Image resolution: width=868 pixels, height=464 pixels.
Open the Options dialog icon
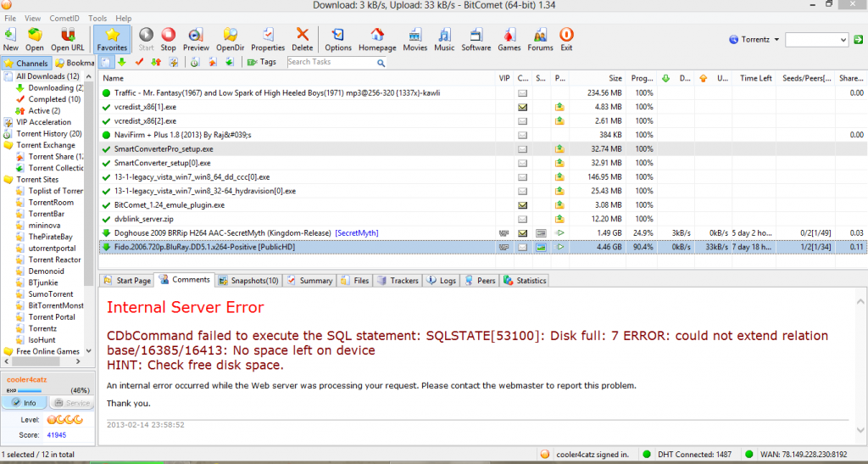[x=338, y=39]
